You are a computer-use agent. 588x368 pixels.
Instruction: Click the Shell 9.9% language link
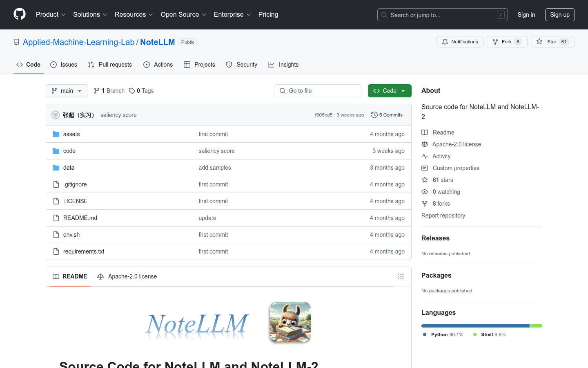tap(489, 334)
